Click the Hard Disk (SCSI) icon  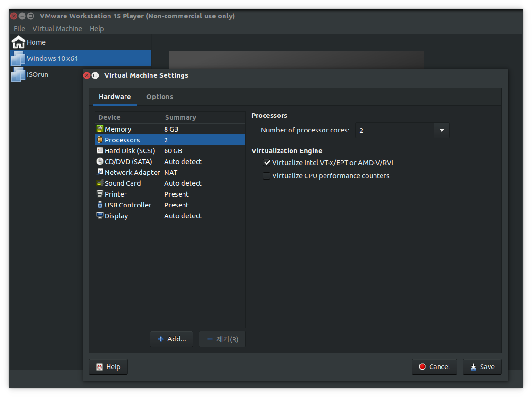pos(100,150)
